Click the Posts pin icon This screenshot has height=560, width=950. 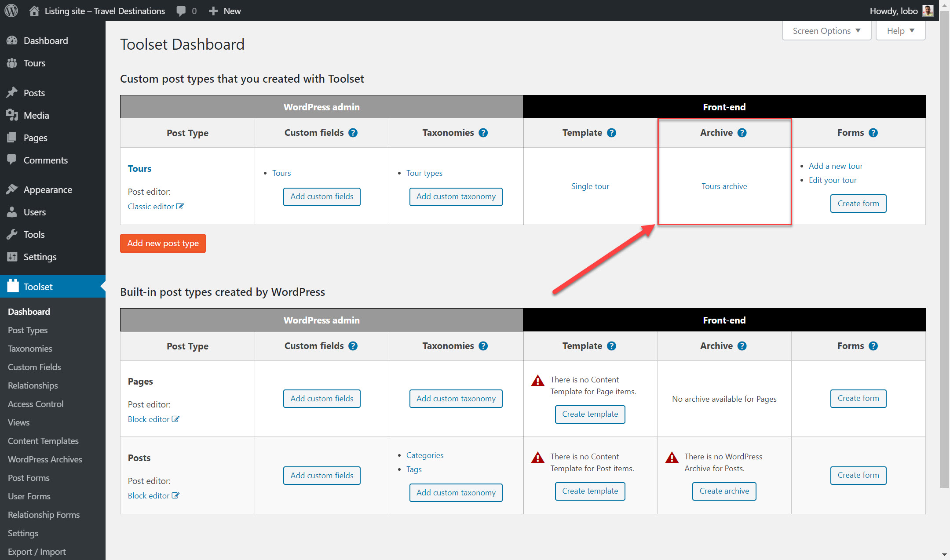coord(12,93)
